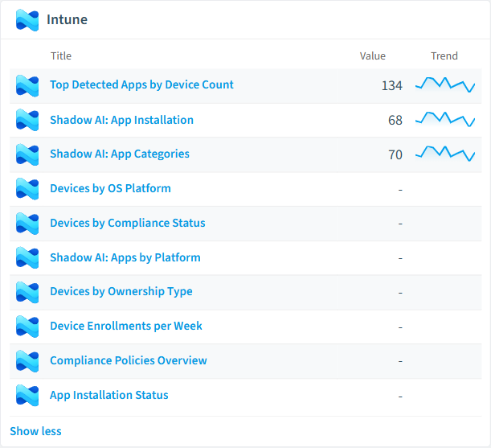Click trend sparkline for App Installation row
This screenshot has height=448, width=491.
pos(445,119)
